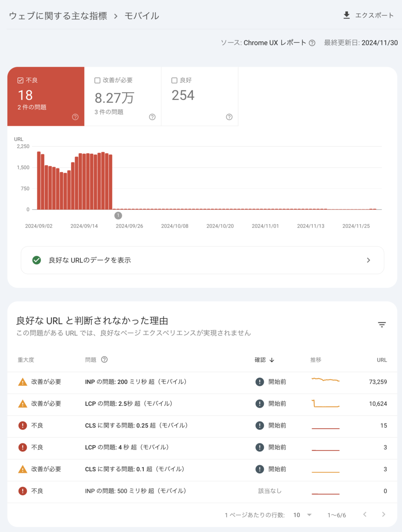Click help icon next to 問題 header
Viewport: 402px width, 532px height.
point(104,360)
